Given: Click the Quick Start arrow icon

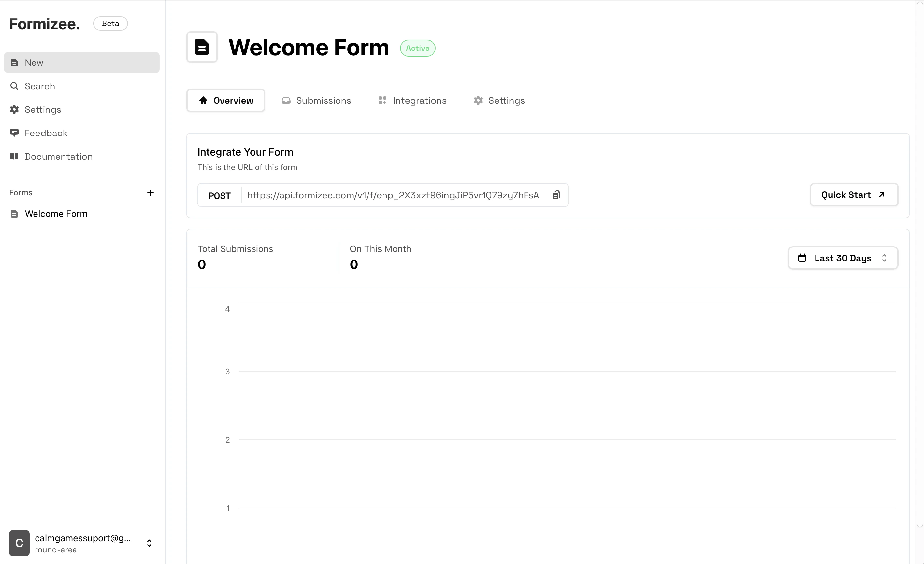Looking at the screenshot, I should 882,195.
